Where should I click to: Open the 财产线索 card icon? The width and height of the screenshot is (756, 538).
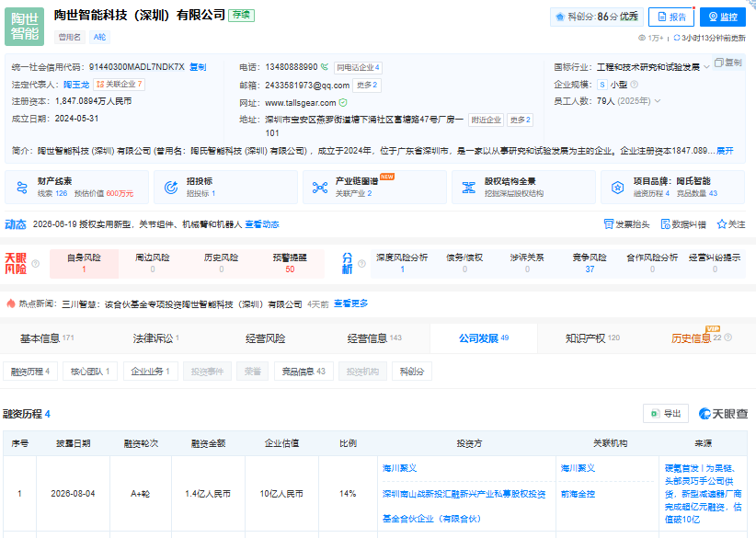(22, 187)
